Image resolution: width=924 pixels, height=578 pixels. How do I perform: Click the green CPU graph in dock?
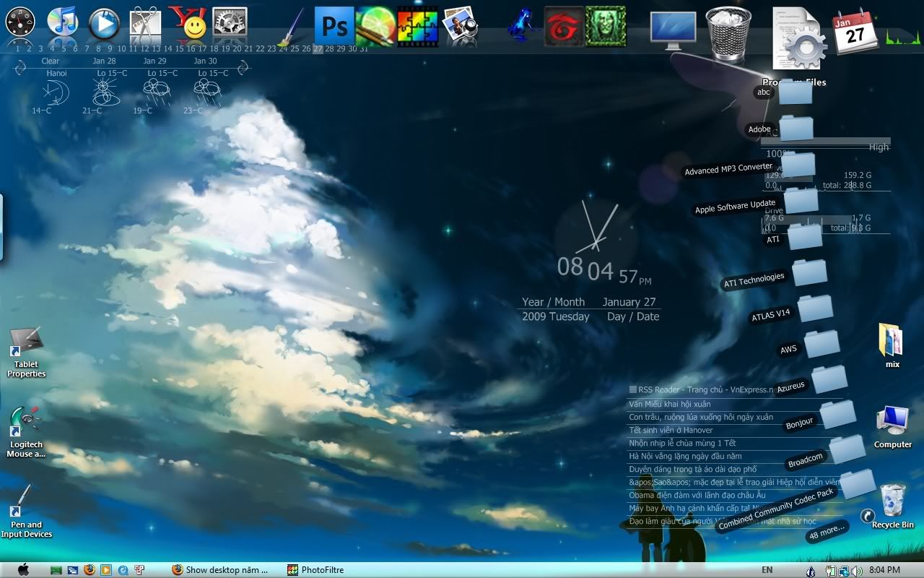point(903,38)
